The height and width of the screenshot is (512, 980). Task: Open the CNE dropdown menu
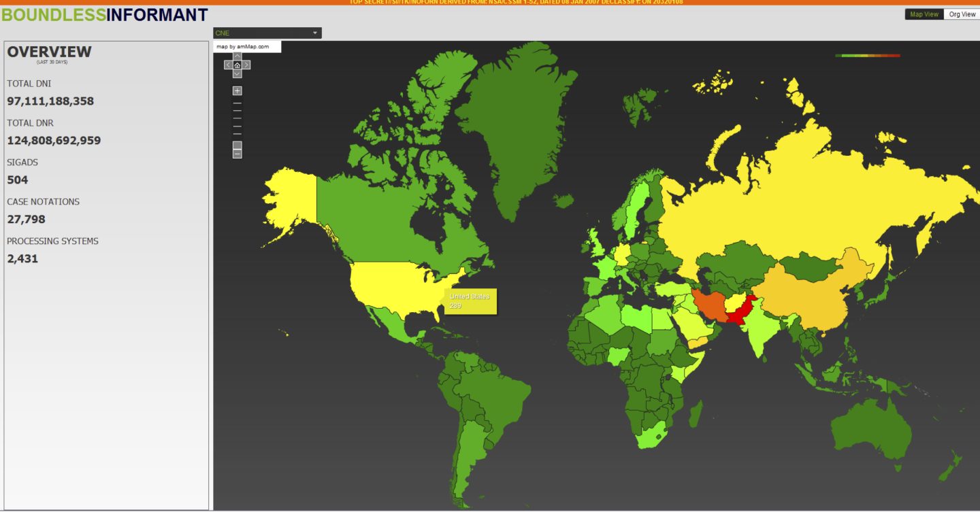coord(267,33)
